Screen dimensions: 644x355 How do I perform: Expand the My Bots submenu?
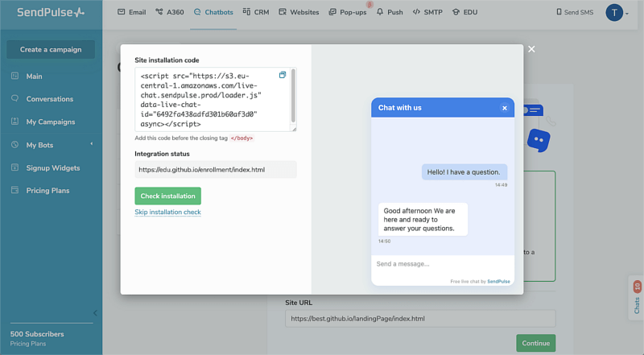tap(91, 144)
